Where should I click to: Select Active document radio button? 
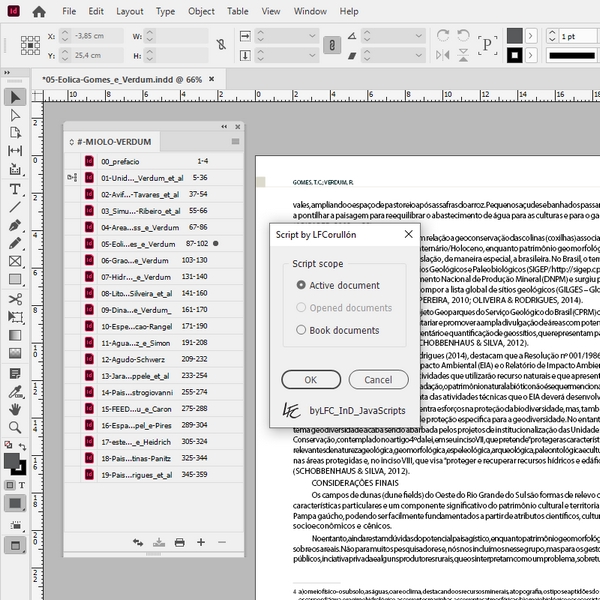[x=301, y=285]
